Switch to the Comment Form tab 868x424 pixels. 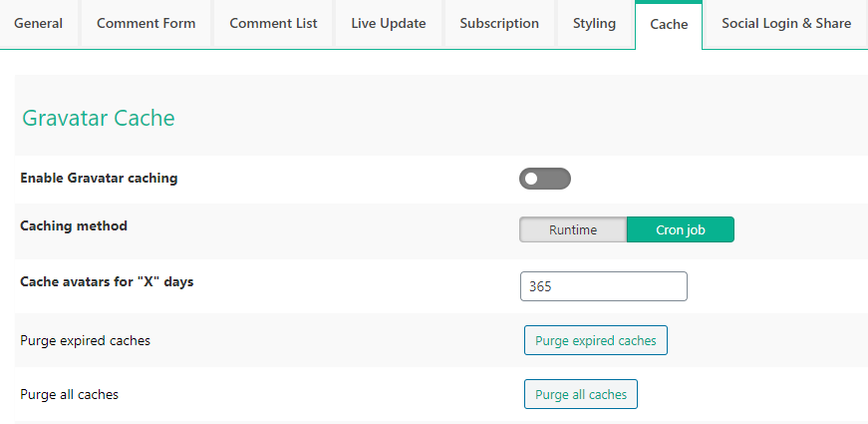146,23
